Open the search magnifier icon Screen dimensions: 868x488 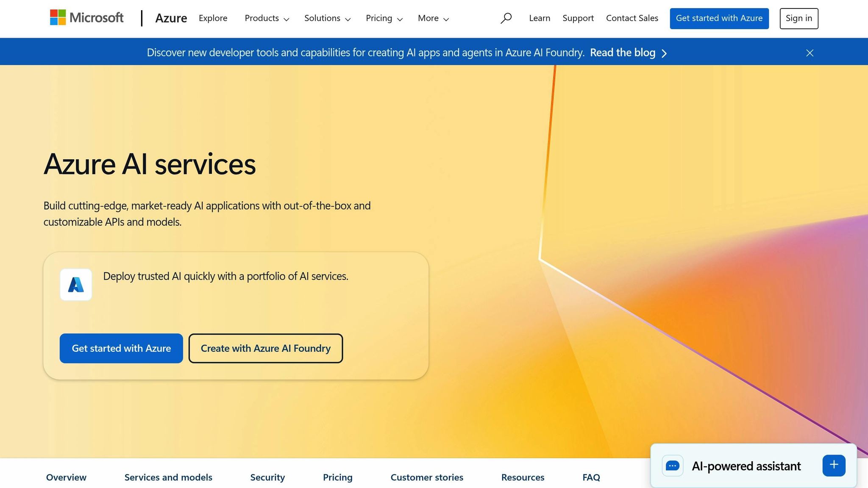506,18
